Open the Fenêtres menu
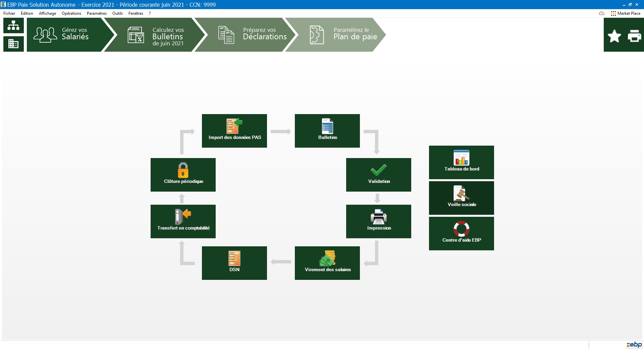644x349 pixels. (136, 13)
